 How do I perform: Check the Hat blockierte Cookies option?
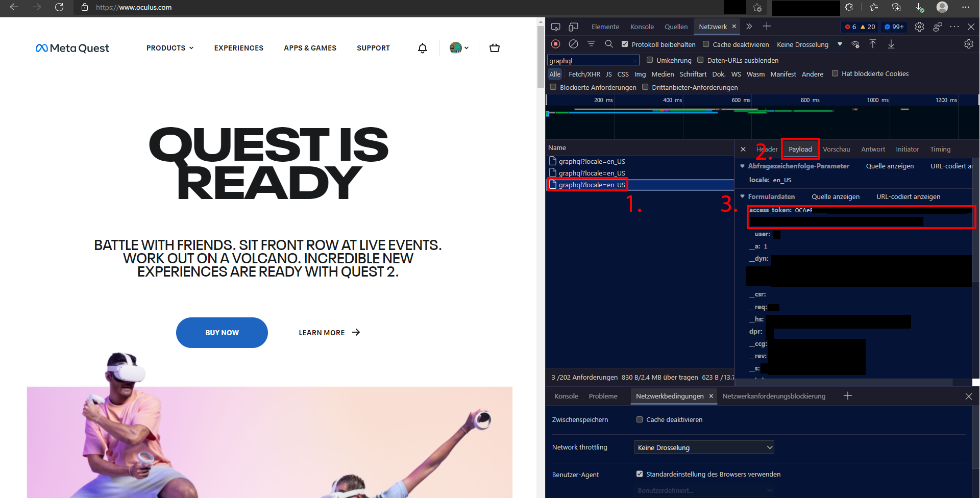point(835,73)
